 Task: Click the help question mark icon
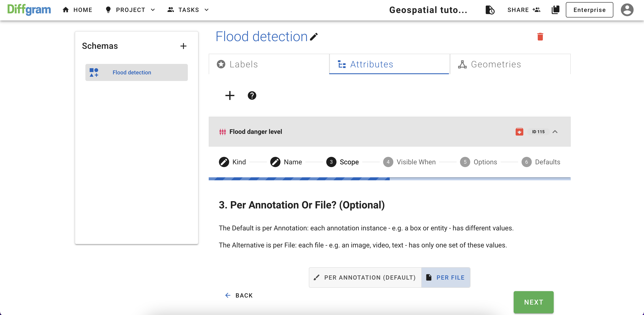pos(252,95)
